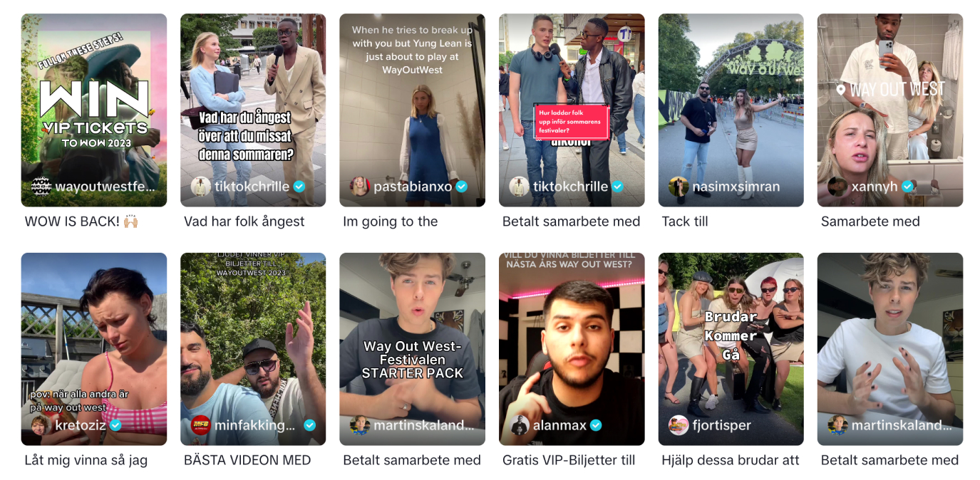Click pastabianxo's profile avatar
The image size is (980, 480).
click(x=360, y=187)
